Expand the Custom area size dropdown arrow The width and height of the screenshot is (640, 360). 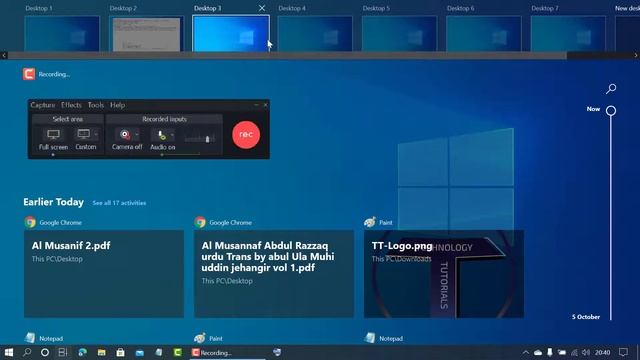click(x=96, y=134)
